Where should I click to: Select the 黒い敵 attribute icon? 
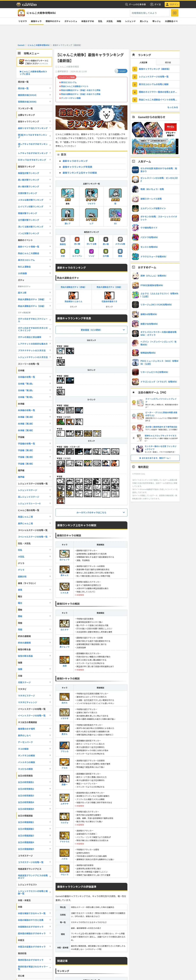coord(106,239)
